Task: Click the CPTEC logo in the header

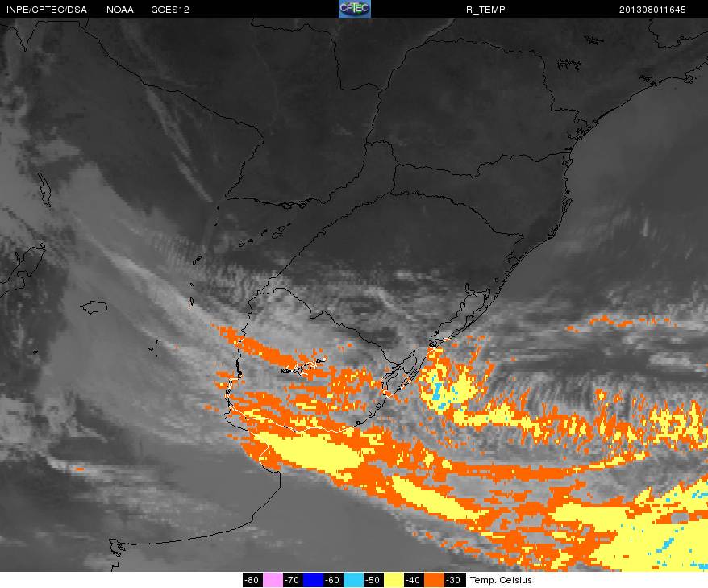Action: (355, 9)
